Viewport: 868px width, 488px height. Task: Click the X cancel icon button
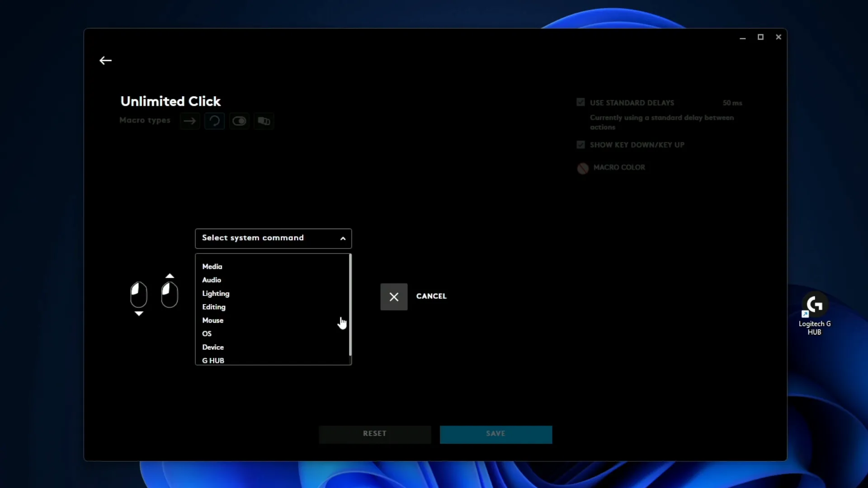pos(394,297)
